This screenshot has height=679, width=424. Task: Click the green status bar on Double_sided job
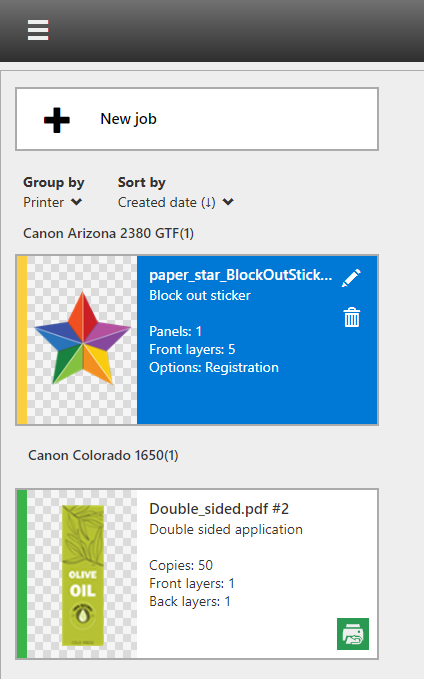point(22,574)
